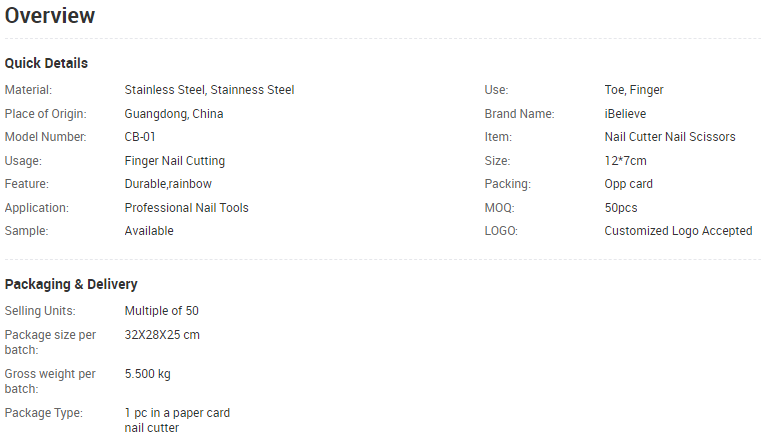761x436 pixels.
Task: Click the Multiple of 50 selling units
Action: pos(162,311)
